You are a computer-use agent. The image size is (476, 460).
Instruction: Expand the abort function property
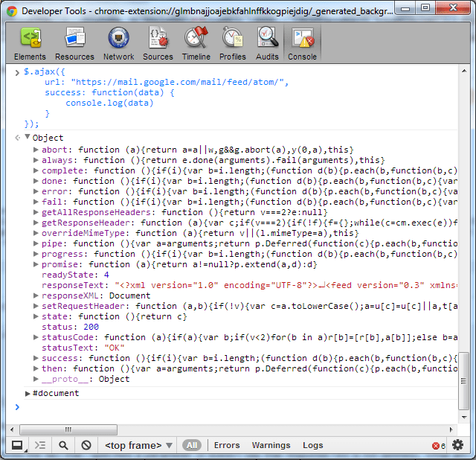pos(36,150)
